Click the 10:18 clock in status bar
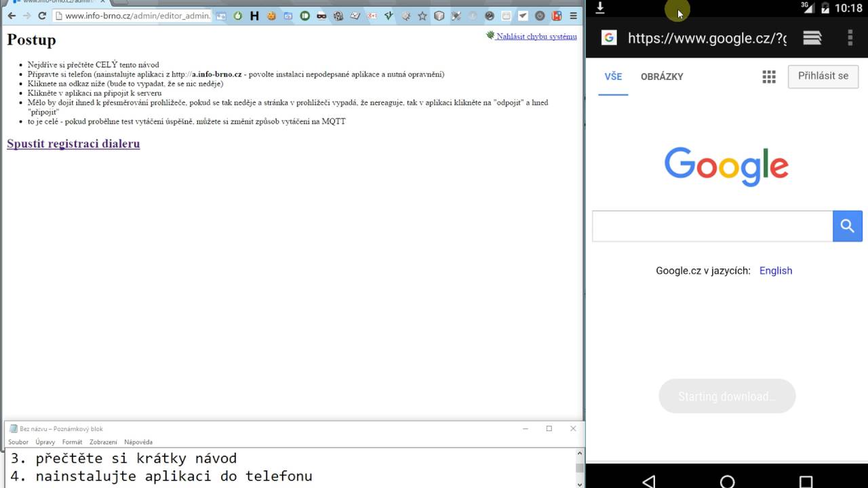The width and height of the screenshot is (868, 488). pos(849,8)
